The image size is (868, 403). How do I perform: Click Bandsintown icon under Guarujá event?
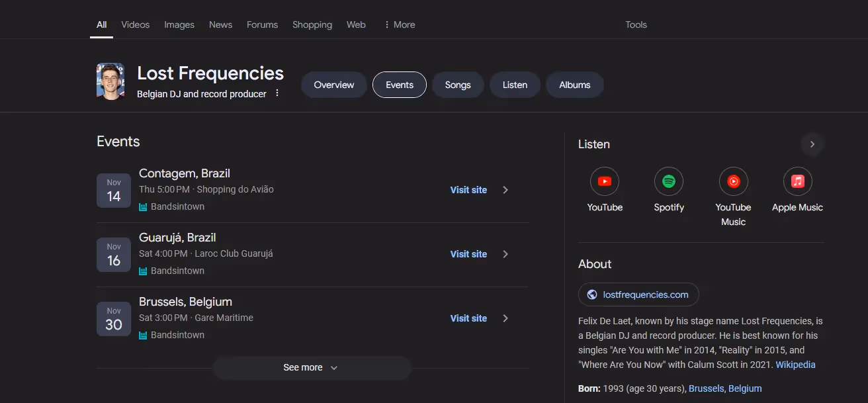coord(143,271)
